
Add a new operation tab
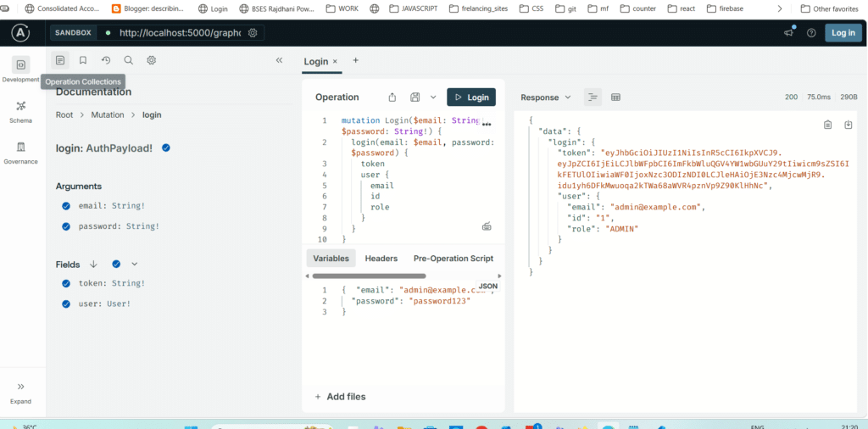click(355, 60)
